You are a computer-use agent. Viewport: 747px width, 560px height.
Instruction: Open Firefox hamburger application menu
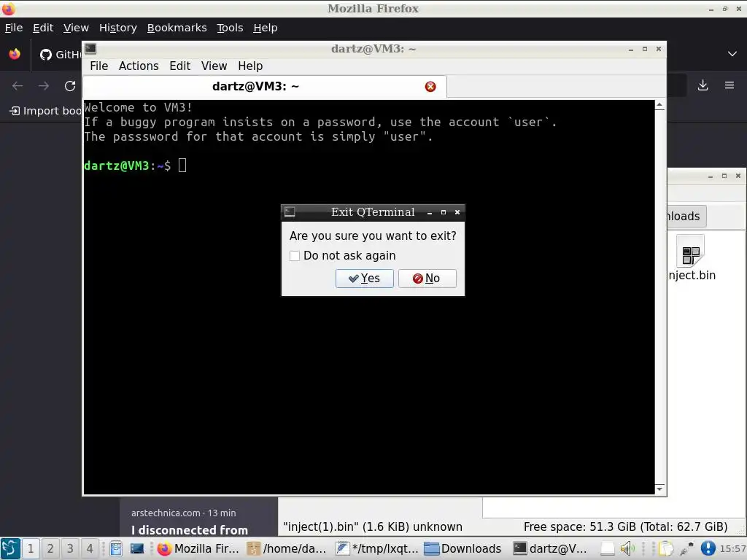pyautogui.click(x=729, y=85)
